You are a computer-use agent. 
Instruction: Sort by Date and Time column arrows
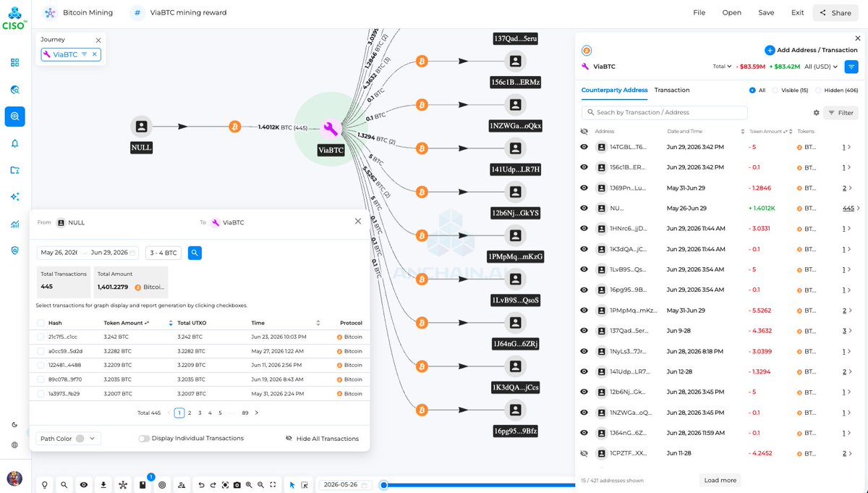(743, 132)
